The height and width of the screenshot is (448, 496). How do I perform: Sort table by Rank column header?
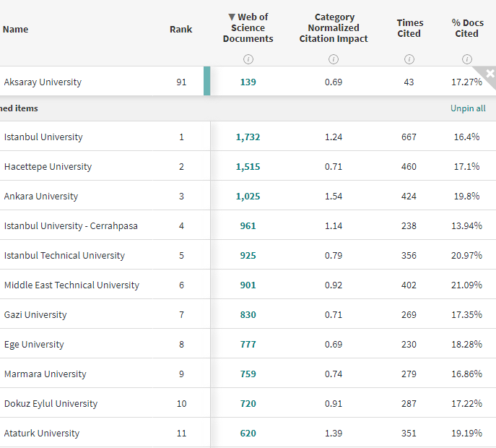180,29
